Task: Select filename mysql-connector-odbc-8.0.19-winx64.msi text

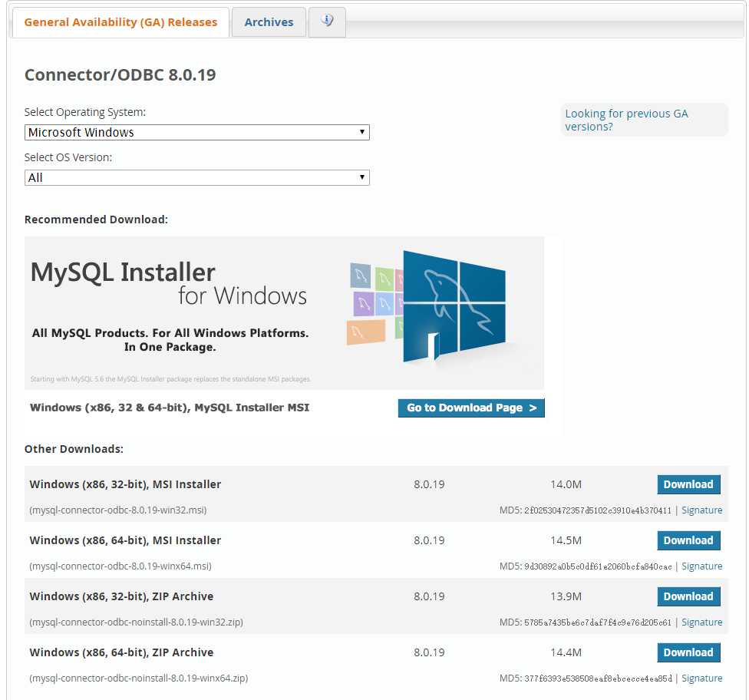Action: 120,566
